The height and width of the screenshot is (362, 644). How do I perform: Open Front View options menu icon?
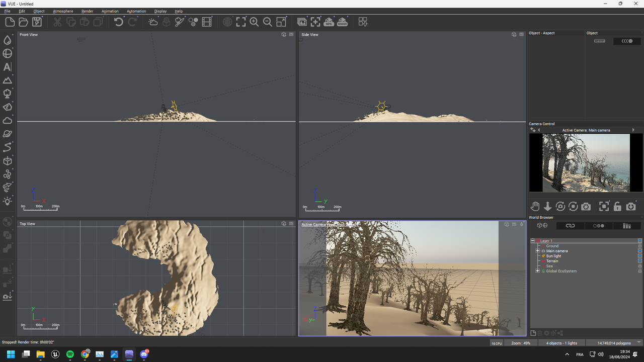291,35
